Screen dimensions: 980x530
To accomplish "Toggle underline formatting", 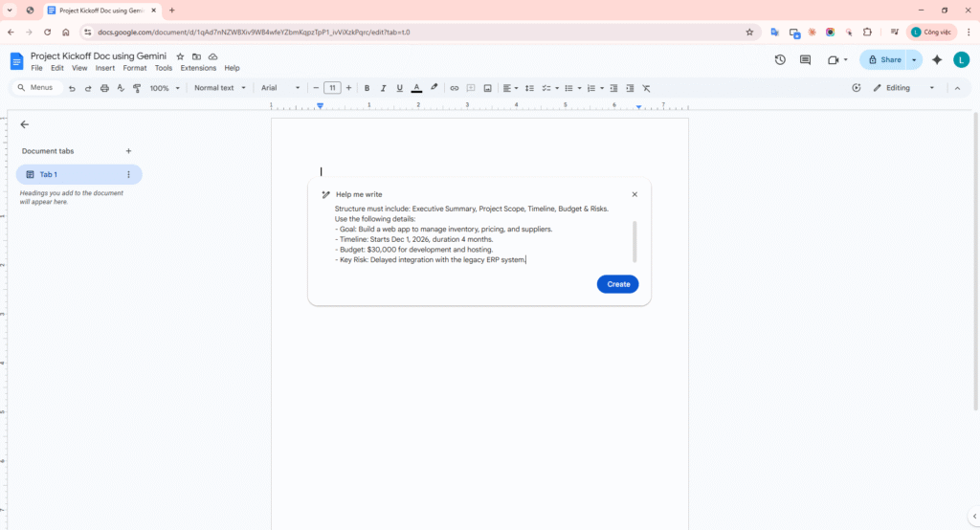I will pos(400,88).
